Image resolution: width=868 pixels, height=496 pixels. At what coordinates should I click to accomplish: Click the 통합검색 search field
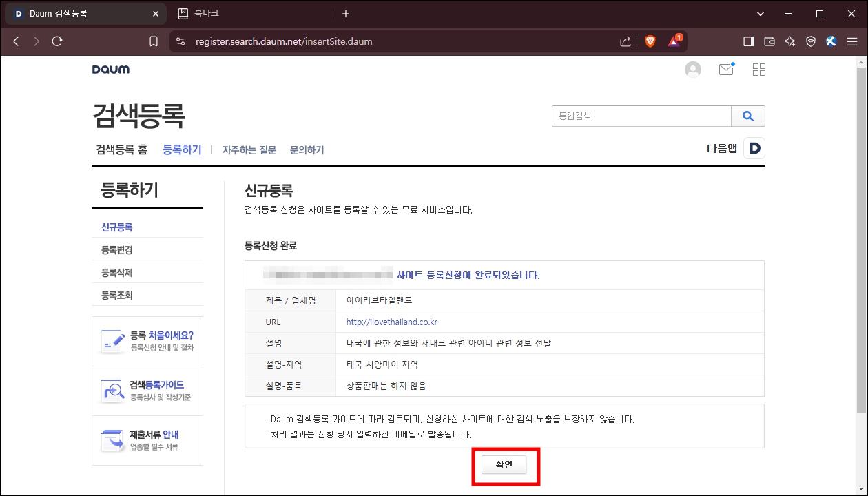point(641,116)
